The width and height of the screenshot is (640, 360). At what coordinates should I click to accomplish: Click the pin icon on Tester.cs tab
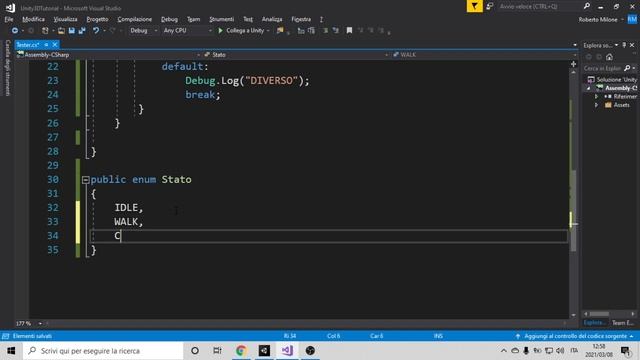(46, 44)
